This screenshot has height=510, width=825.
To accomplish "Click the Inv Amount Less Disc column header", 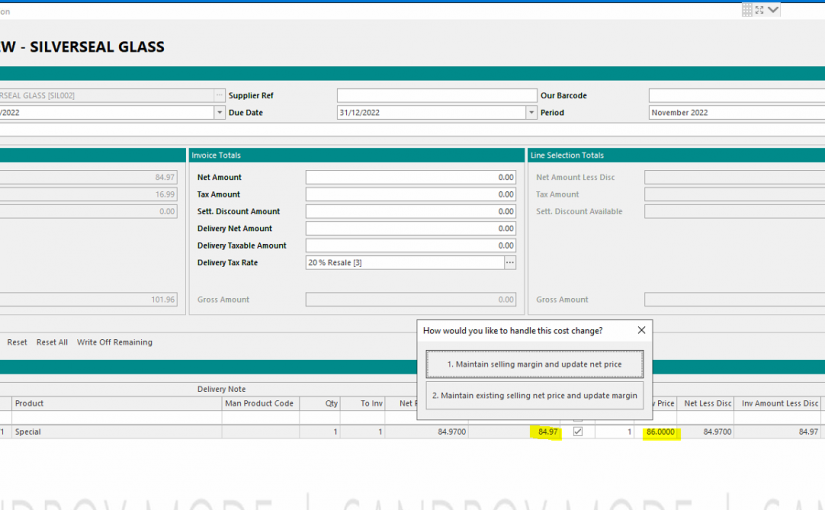I will [x=779, y=404].
